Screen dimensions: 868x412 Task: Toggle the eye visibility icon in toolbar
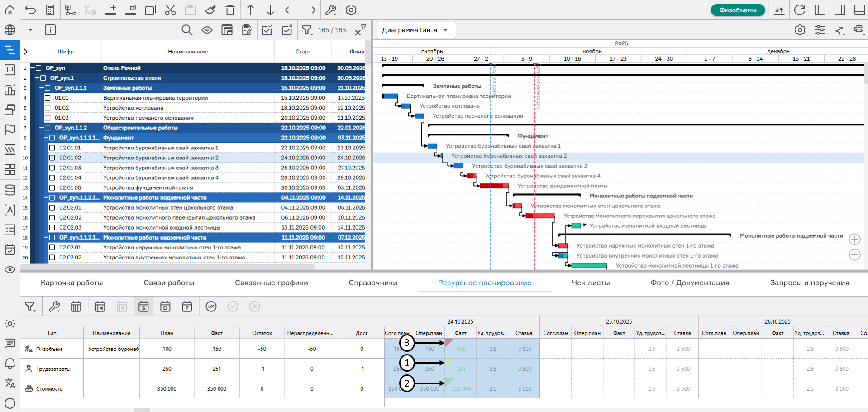pos(207,30)
